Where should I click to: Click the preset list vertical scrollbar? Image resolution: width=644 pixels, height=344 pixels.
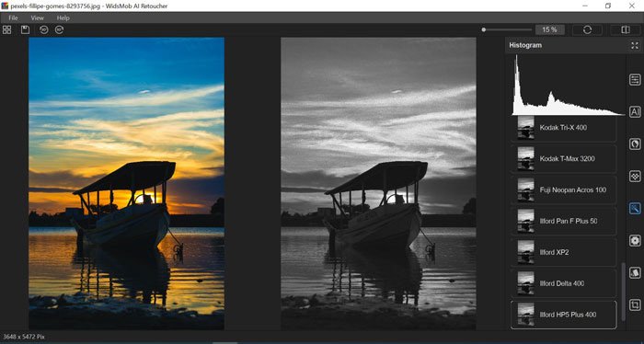pos(623,292)
